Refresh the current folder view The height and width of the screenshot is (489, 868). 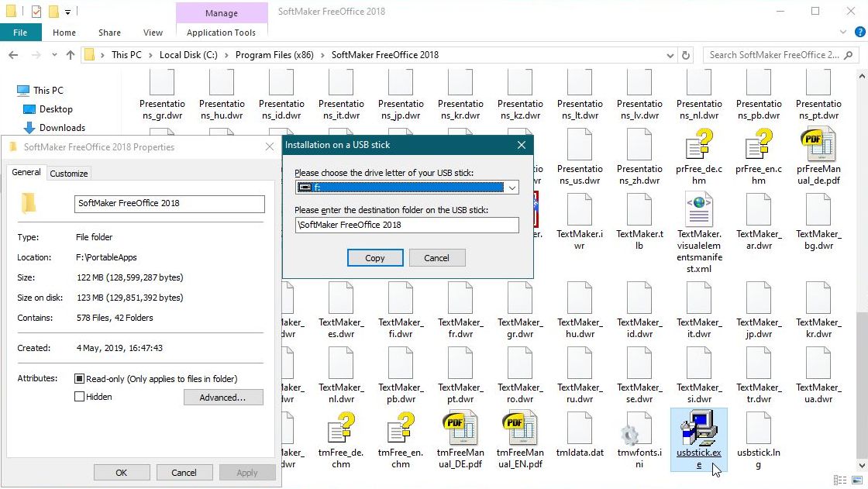pyautogui.click(x=686, y=55)
